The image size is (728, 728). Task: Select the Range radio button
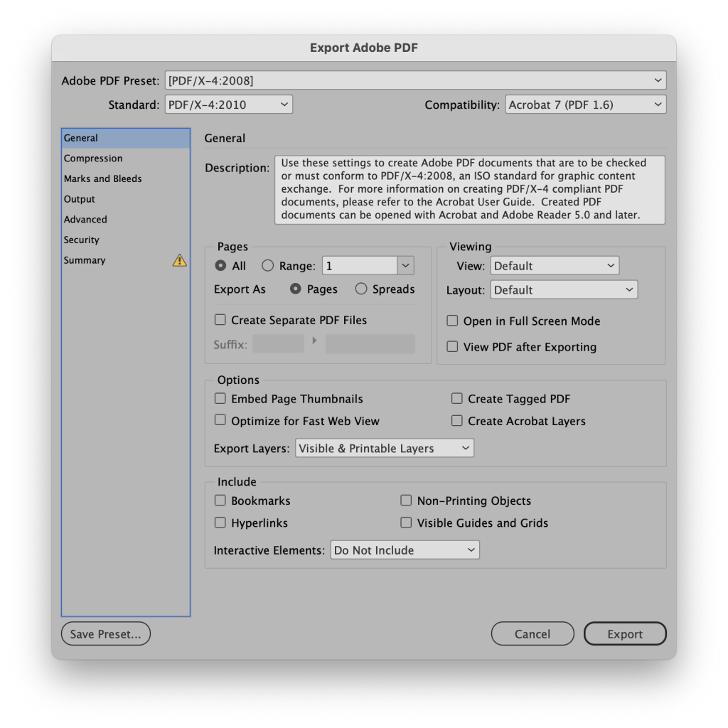pos(267,266)
